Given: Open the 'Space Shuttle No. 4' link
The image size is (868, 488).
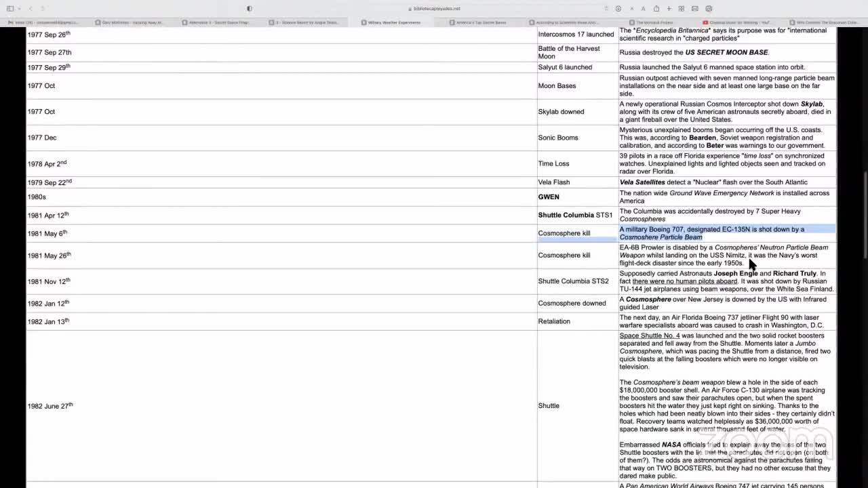Looking at the screenshot, I should coord(650,335).
